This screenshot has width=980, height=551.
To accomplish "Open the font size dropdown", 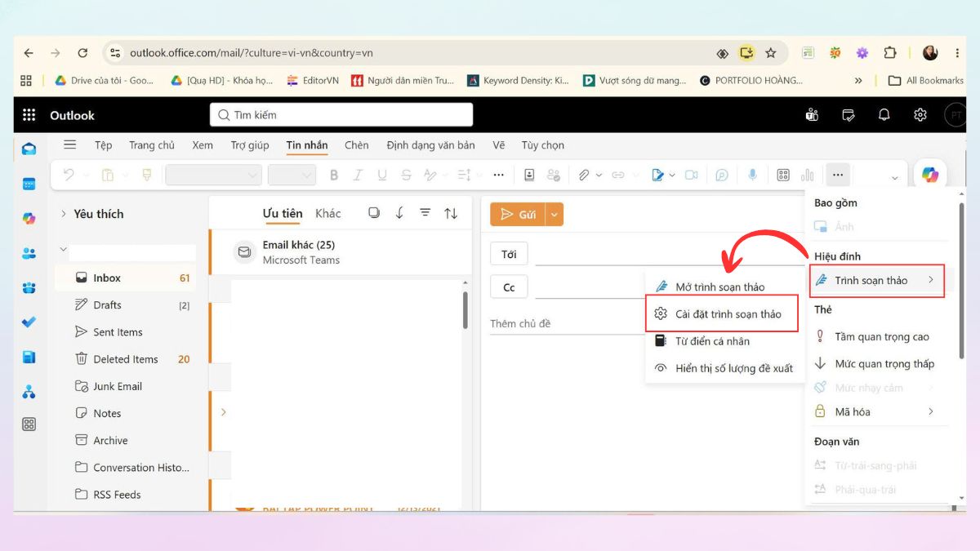I will pyautogui.click(x=292, y=175).
